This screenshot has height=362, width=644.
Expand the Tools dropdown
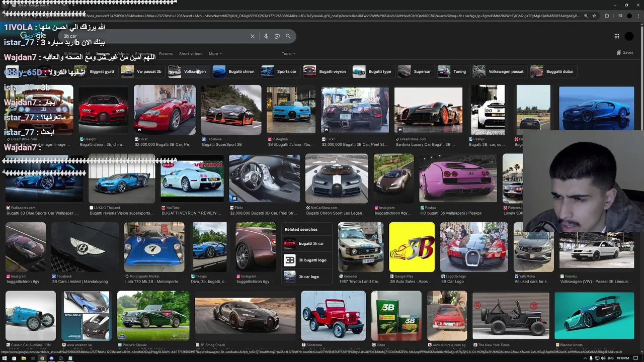click(x=288, y=54)
